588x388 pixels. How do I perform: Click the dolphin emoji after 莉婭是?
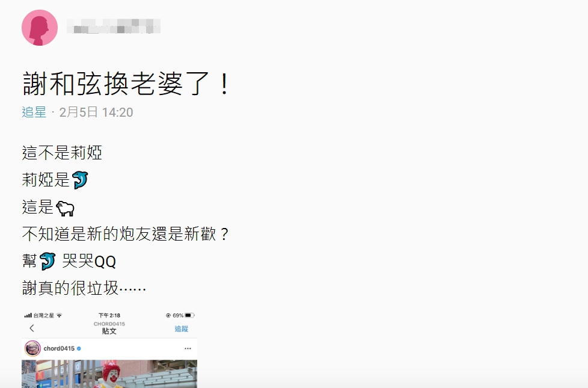(80, 180)
